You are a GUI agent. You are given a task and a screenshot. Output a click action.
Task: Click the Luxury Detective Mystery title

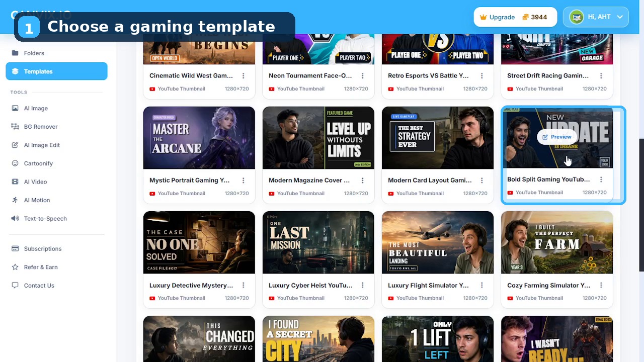tap(191, 286)
